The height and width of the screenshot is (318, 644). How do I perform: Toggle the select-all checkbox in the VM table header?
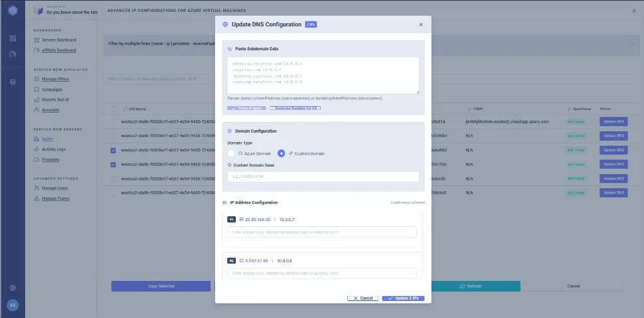click(113, 109)
